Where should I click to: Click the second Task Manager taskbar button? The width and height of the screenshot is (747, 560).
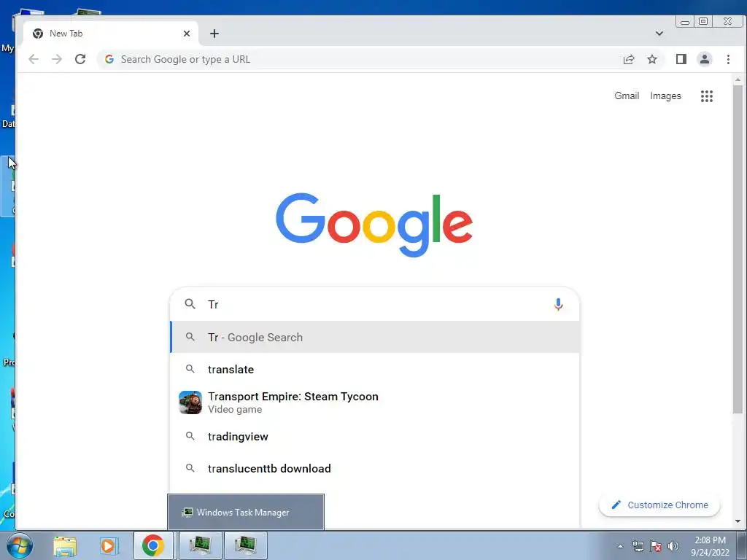(245, 545)
